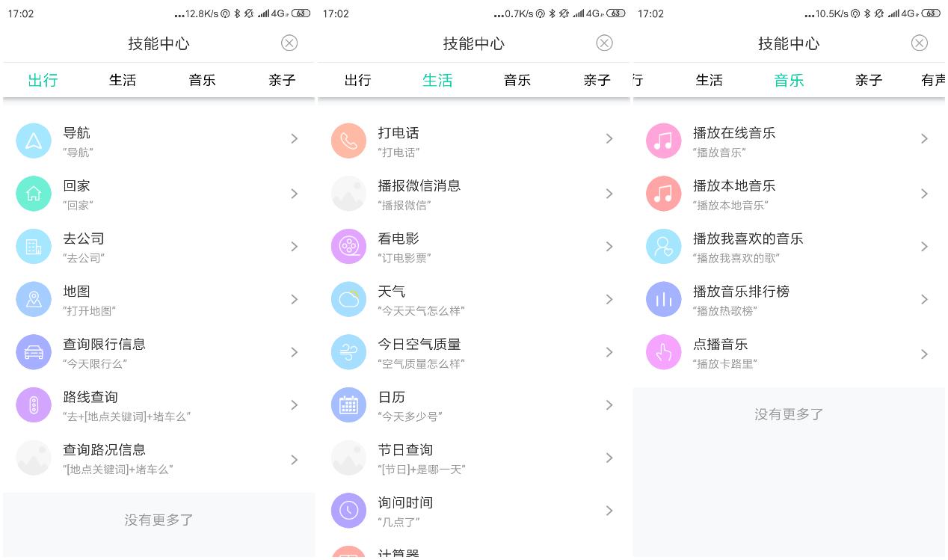This screenshot has width=948, height=560.
Task: Click the 回家 home icon
Action: 34,194
